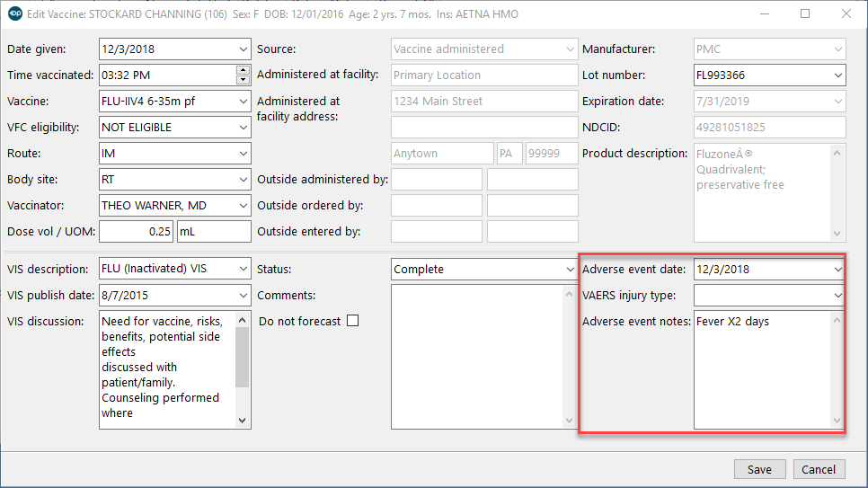
Task: Click the Expiration date dropdown
Action: tap(769, 102)
